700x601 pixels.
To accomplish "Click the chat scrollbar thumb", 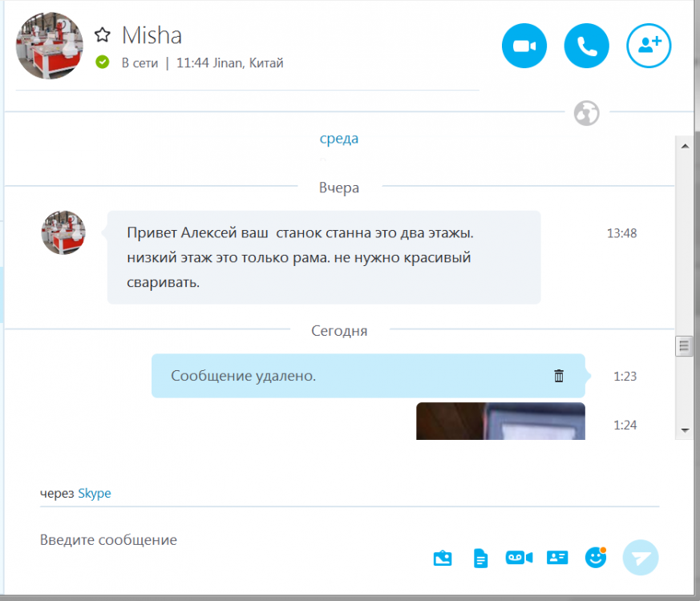I will pos(685,346).
